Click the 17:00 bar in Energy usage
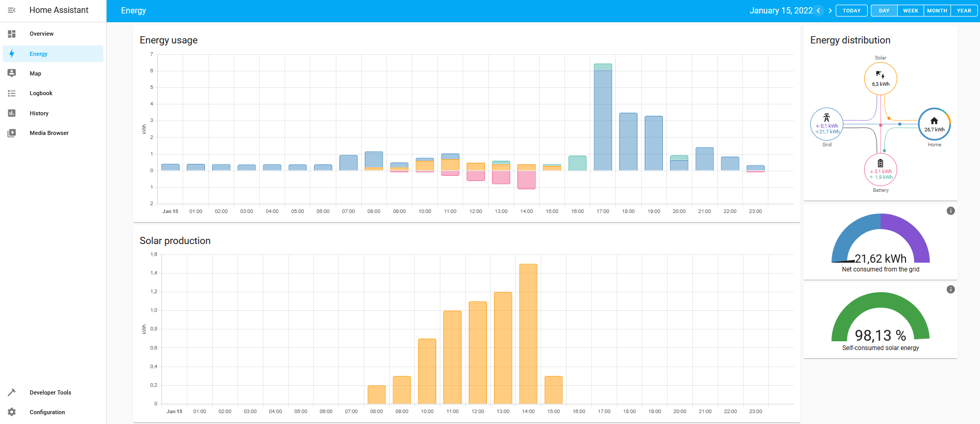The height and width of the screenshot is (424, 980). pos(603,120)
